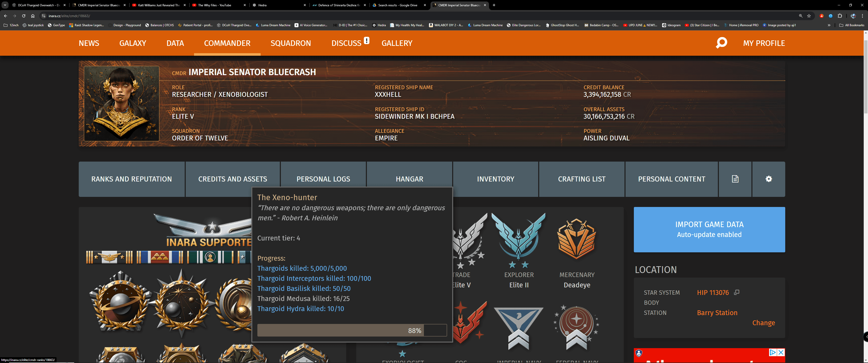Click the orange search magnifier icon
The image size is (868, 363).
[721, 43]
